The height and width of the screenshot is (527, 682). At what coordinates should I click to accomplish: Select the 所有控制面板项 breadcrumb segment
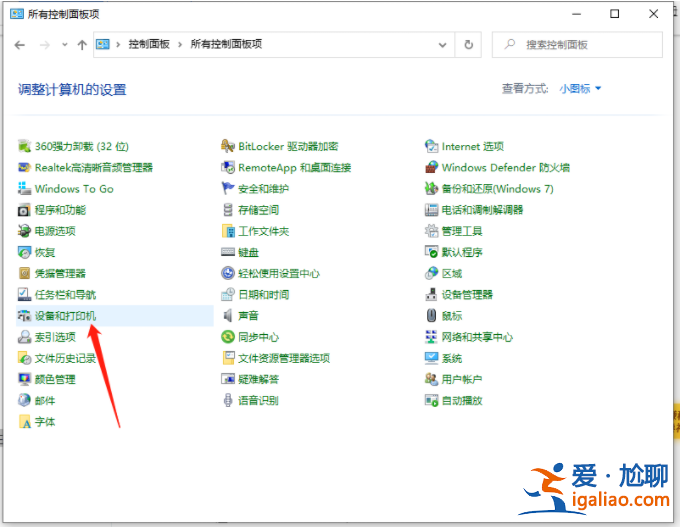coord(226,44)
